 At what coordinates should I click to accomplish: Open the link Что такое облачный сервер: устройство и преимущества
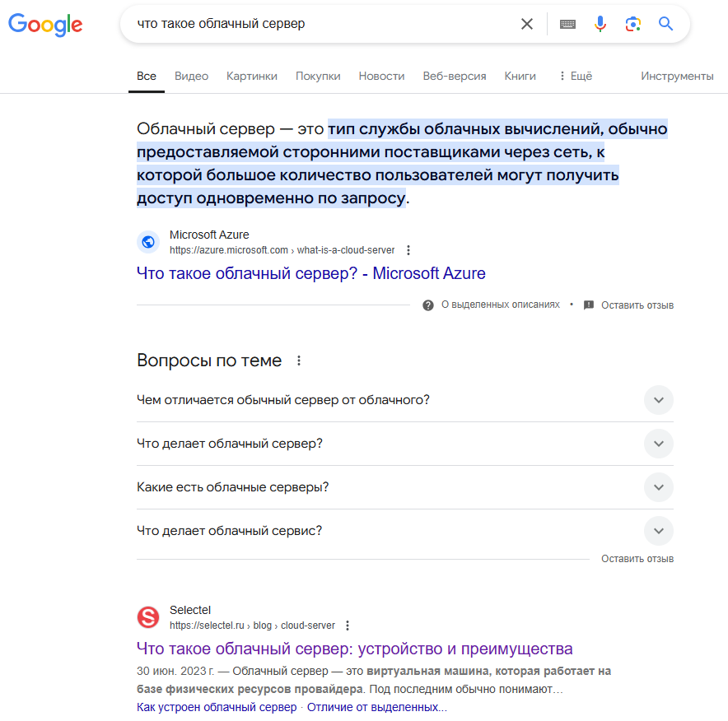click(x=354, y=649)
